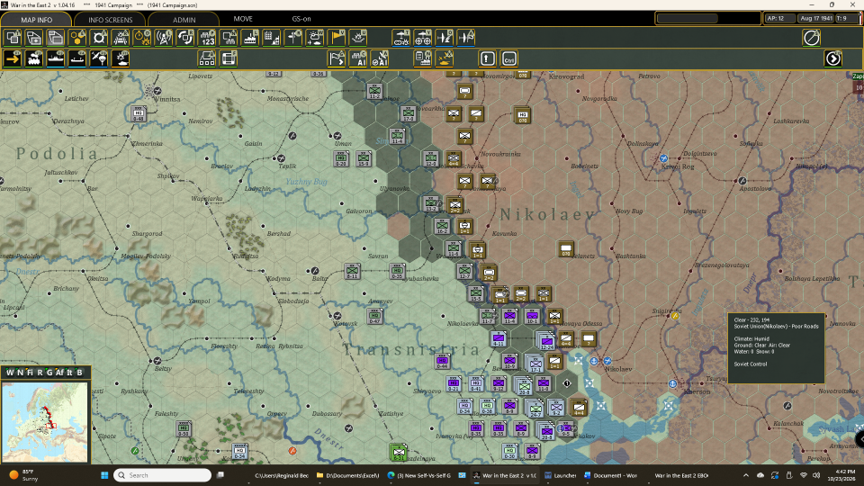Show hidden system tray icons chevron
The height and width of the screenshot is (486, 864).
pos(746,475)
